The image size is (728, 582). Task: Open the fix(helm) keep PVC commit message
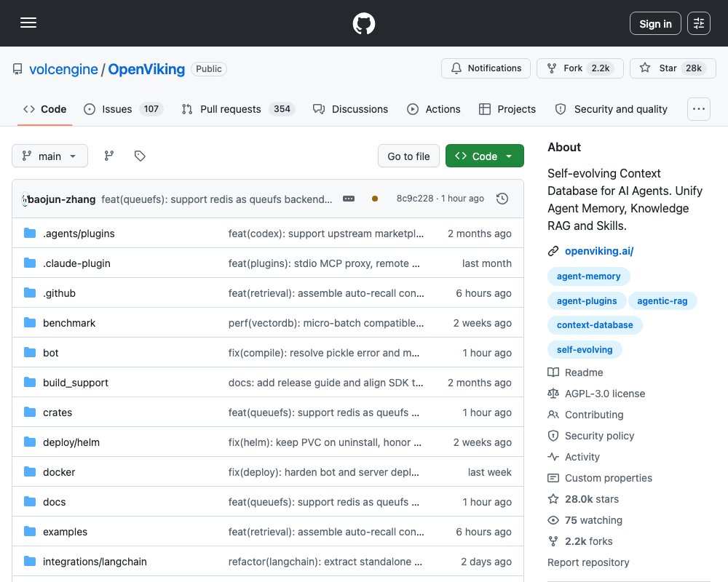click(x=325, y=442)
